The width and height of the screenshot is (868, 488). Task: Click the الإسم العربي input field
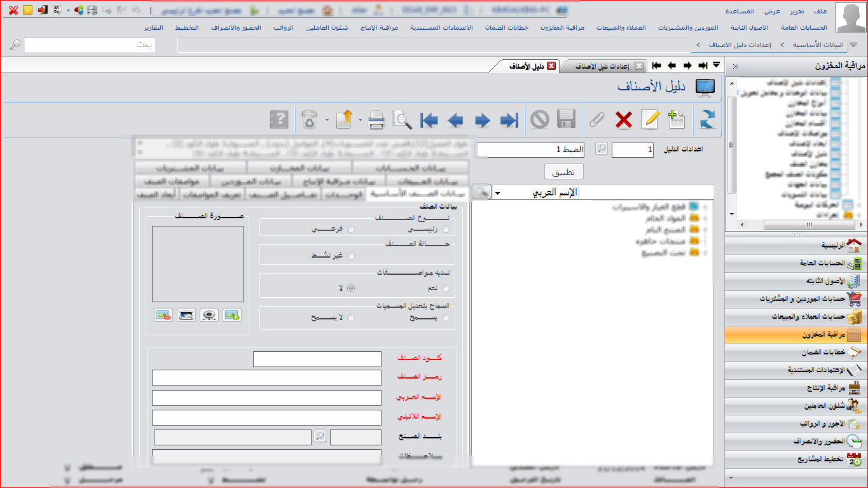coord(266,398)
